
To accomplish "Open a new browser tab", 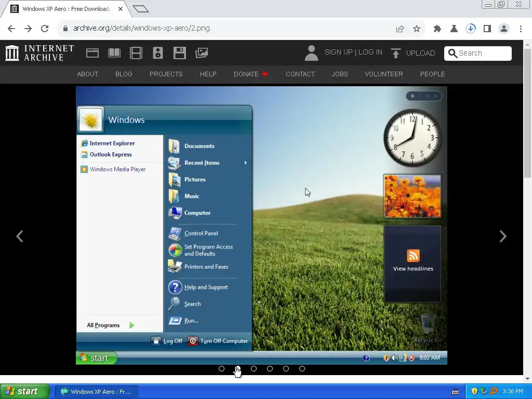I will pyautogui.click(x=140, y=9).
